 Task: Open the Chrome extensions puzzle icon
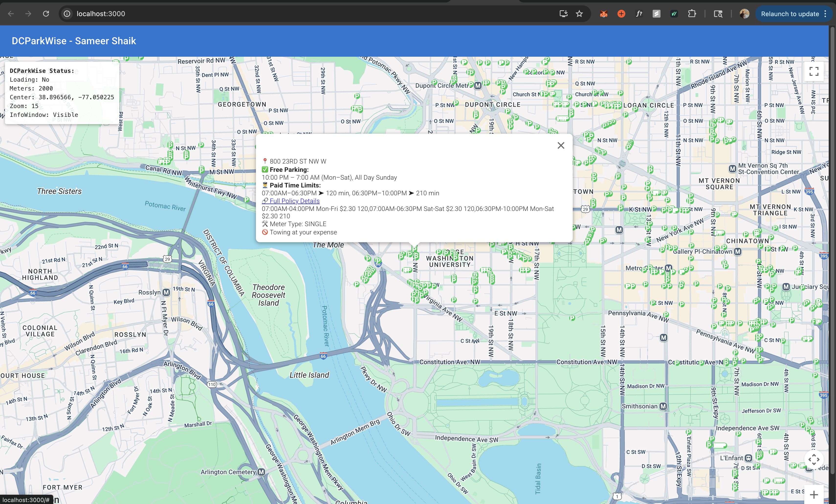[692, 14]
